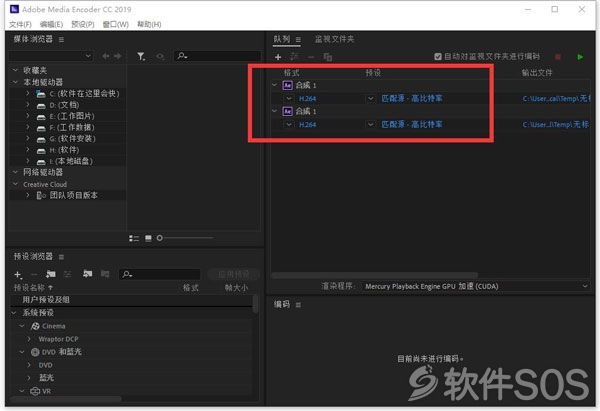Collapse the 收藏夹 tree node
This screenshot has width=600, height=411.
(x=15, y=70)
